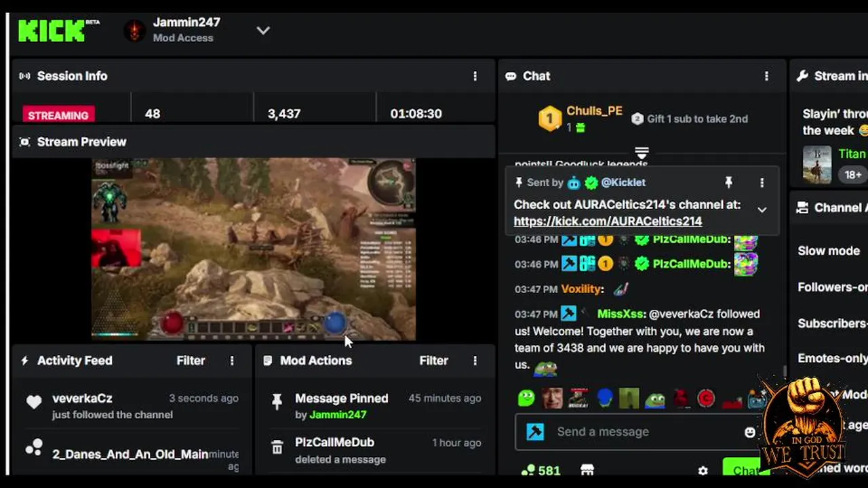Click the Mod Actions panel icon
The image size is (868, 488).
(x=268, y=361)
